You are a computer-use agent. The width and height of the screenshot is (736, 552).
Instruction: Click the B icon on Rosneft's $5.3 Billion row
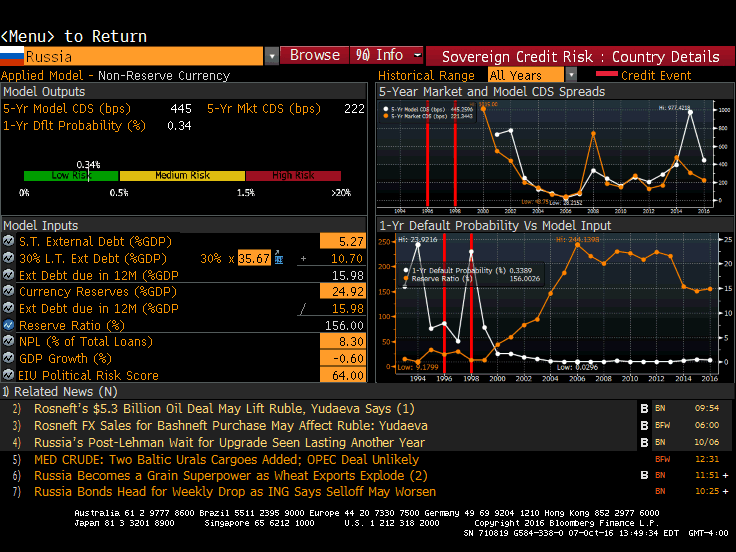click(x=644, y=409)
